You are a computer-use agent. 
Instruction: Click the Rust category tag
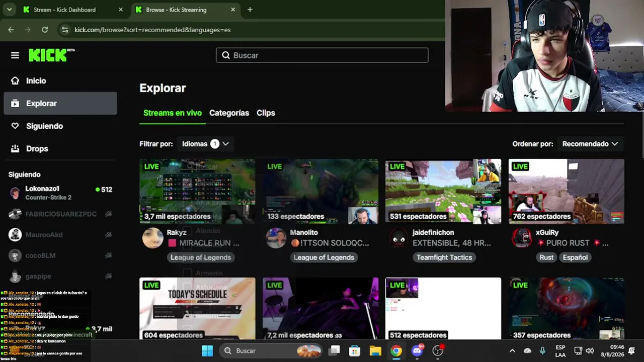point(546,257)
